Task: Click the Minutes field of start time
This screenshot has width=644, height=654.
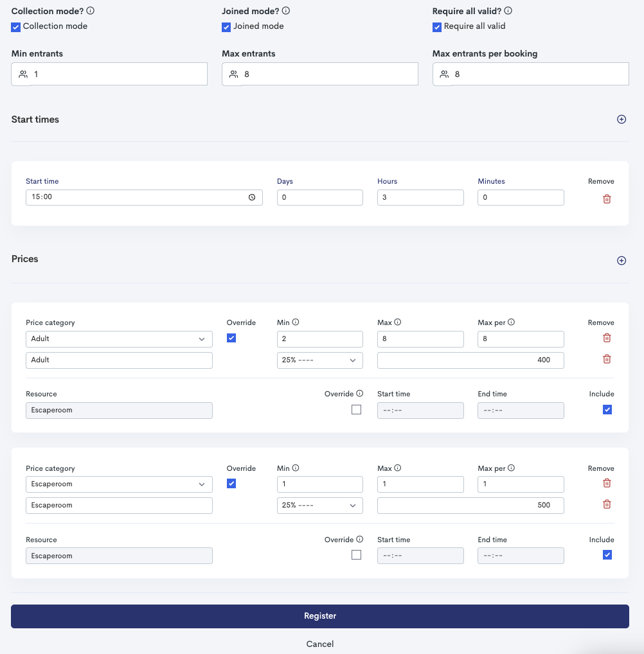Action: click(x=521, y=197)
